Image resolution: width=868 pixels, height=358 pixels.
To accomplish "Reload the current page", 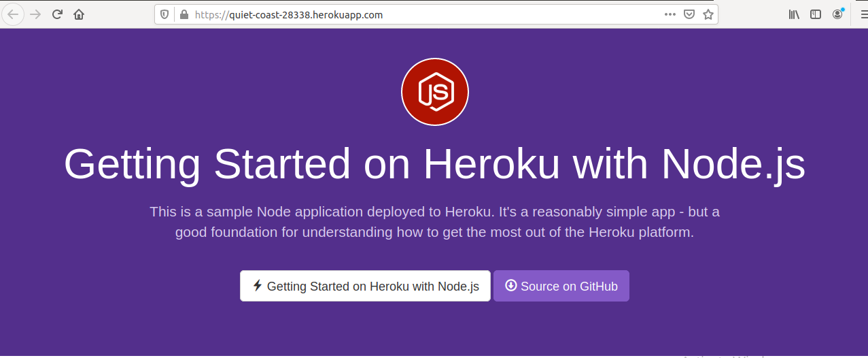I will (x=58, y=14).
